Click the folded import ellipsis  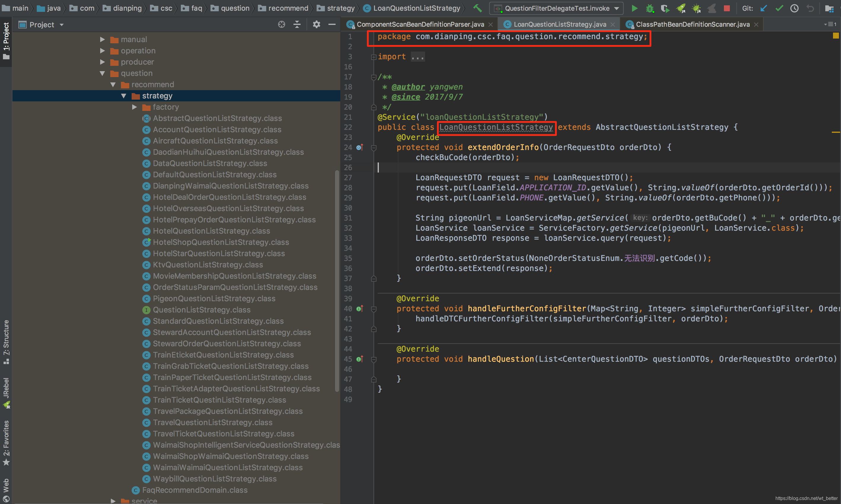pyautogui.click(x=418, y=57)
